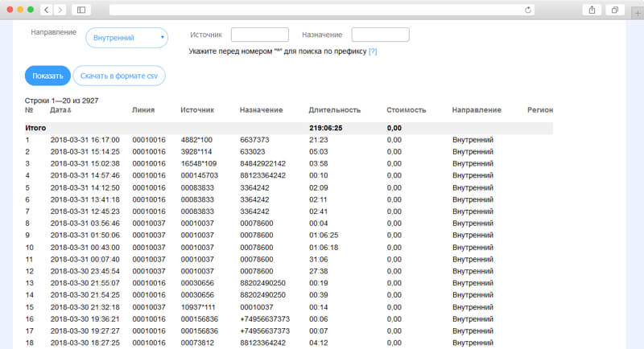Focus the Назначение input field
The height and width of the screenshot is (349, 644).
pyautogui.click(x=380, y=35)
